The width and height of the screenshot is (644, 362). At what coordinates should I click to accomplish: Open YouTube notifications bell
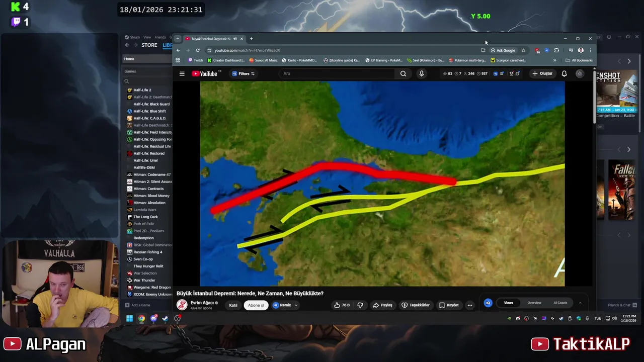(564, 73)
